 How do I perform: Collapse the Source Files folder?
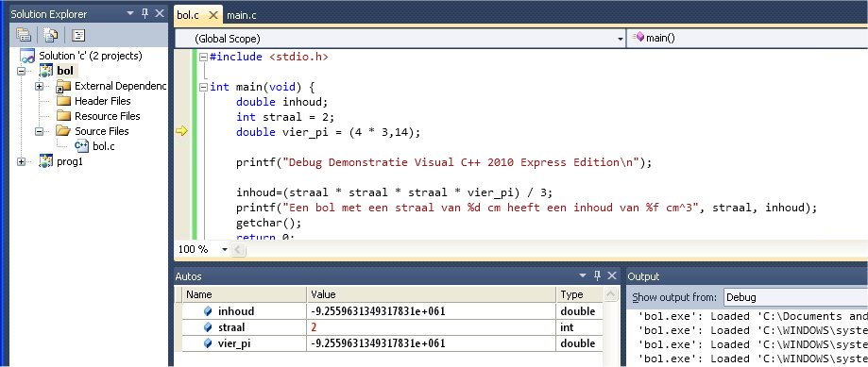[39, 131]
